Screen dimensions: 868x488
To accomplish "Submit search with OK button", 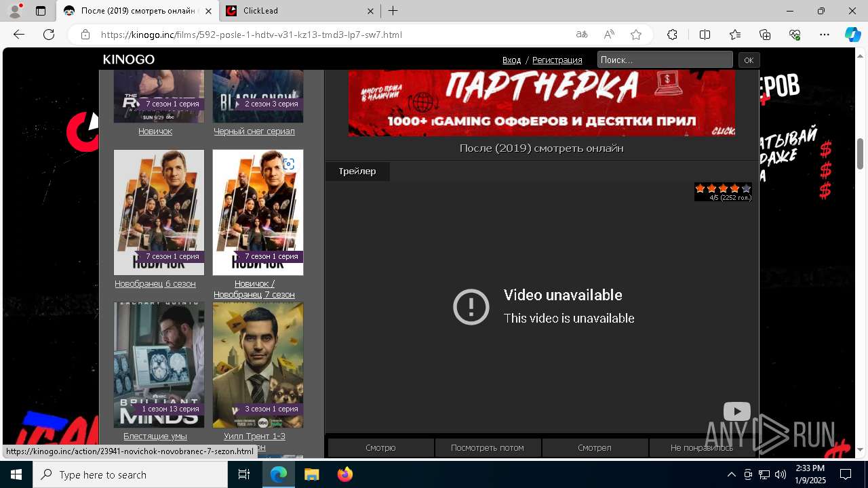I will pyautogui.click(x=749, y=60).
